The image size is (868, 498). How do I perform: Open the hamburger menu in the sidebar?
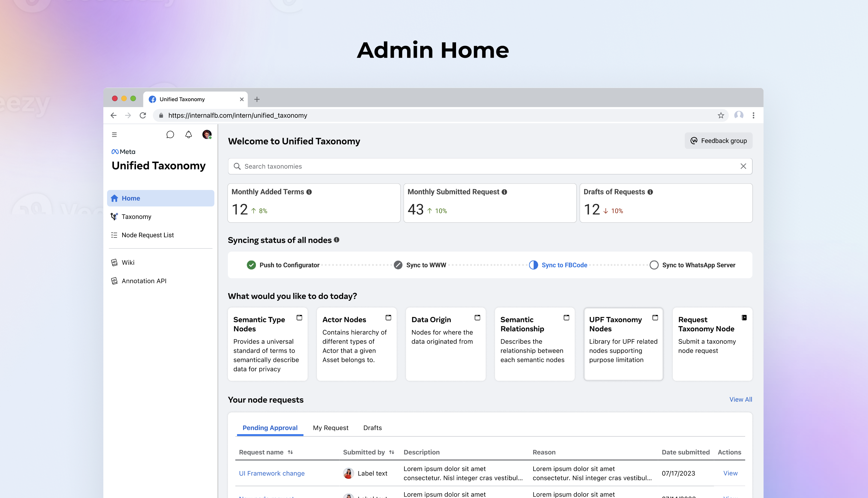tap(114, 135)
